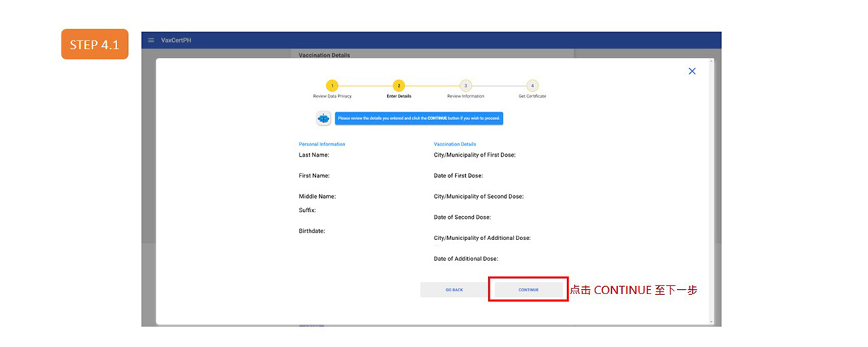Image resolution: width=868 pixels, height=347 pixels.
Task: Click the Enter Details step label
Action: pyautogui.click(x=399, y=96)
